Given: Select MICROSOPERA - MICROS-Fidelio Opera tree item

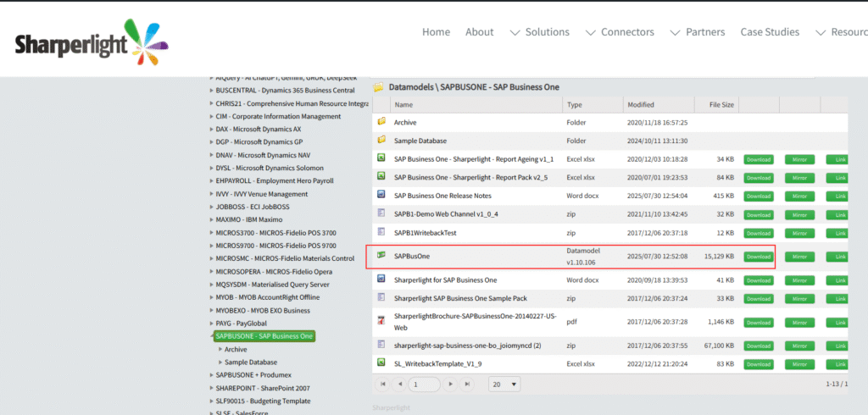Looking at the screenshot, I should [x=274, y=272].
